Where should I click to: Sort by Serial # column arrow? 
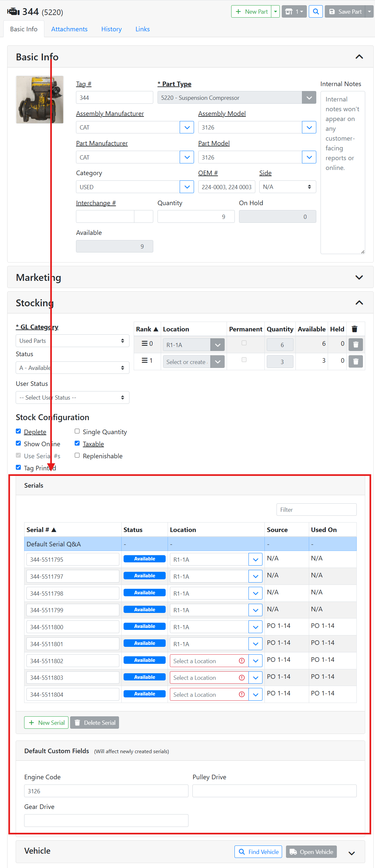click(54, 530)
